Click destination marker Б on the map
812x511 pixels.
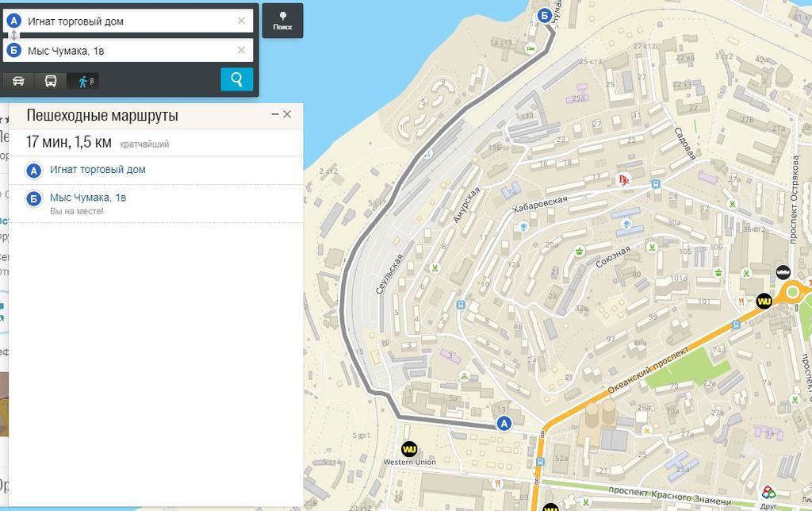(544, 14)
